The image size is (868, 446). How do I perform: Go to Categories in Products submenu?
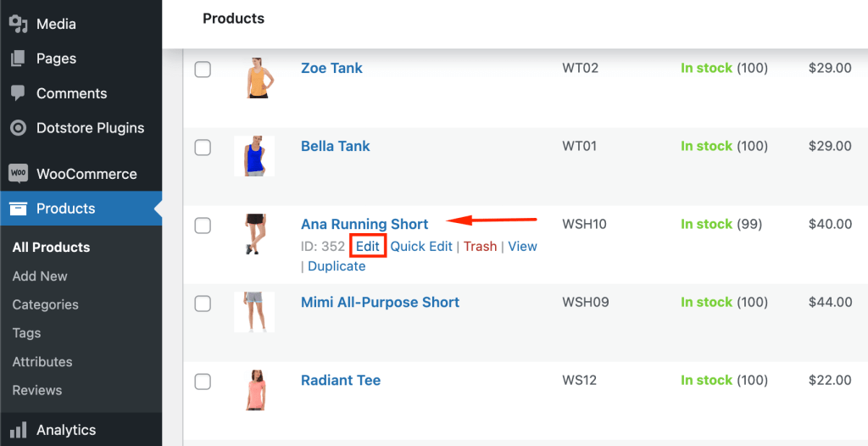pyautogui.click(x=46, y=304)
